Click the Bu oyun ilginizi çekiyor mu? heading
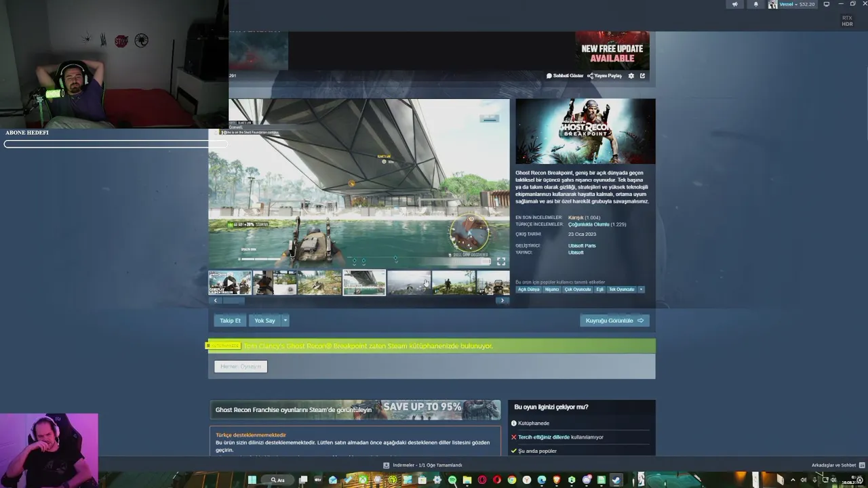This screenshot has height=488, width=868. [551, 407]
